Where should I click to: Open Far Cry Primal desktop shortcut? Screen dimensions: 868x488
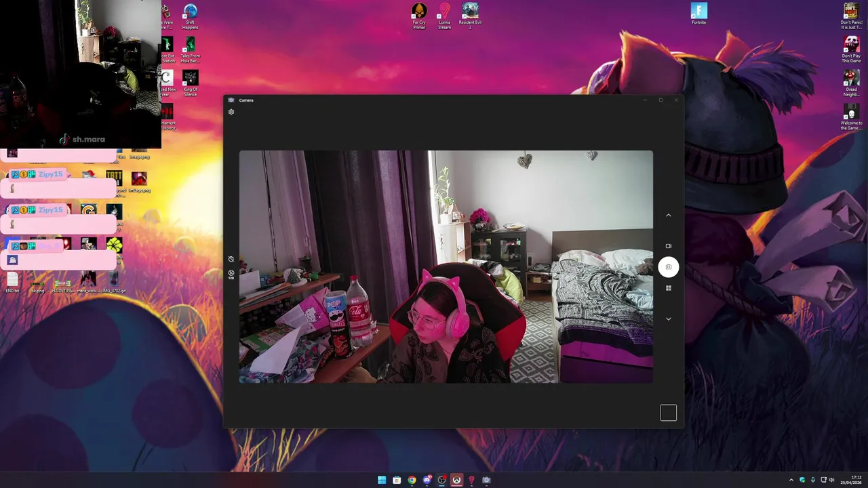tap(419, 16)
